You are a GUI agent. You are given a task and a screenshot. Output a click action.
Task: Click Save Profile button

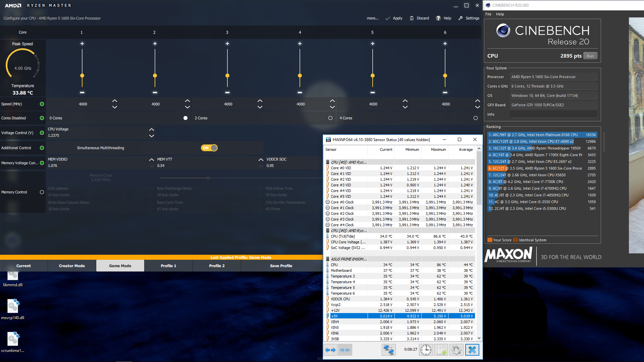[x=281, y=266]
